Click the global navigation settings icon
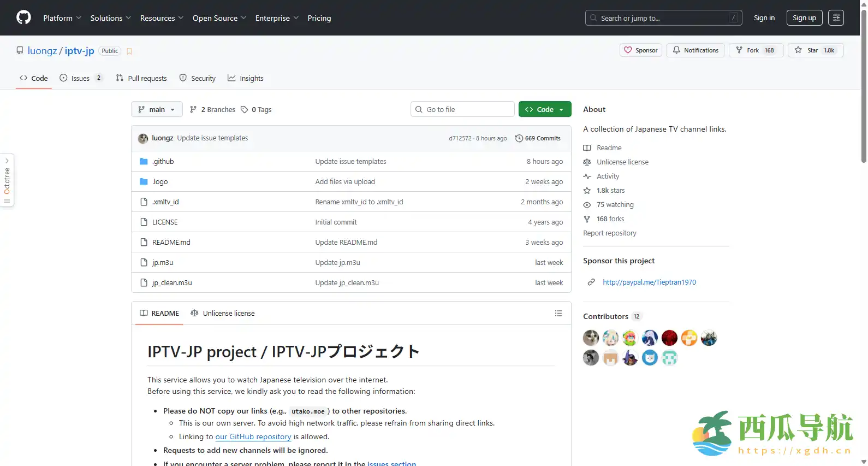Screen dimensions: 868x466 (x=836, y=18)
